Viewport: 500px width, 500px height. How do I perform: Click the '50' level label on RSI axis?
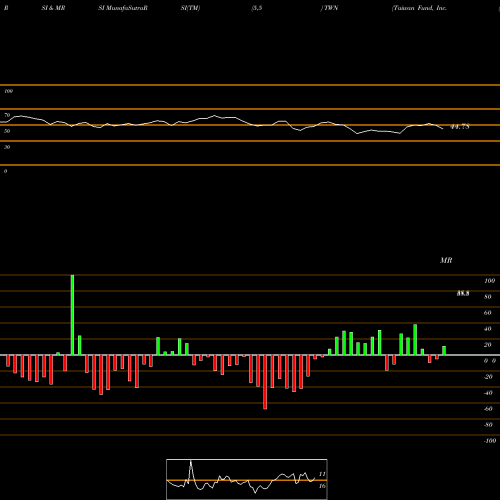click(x=7, y=131)
